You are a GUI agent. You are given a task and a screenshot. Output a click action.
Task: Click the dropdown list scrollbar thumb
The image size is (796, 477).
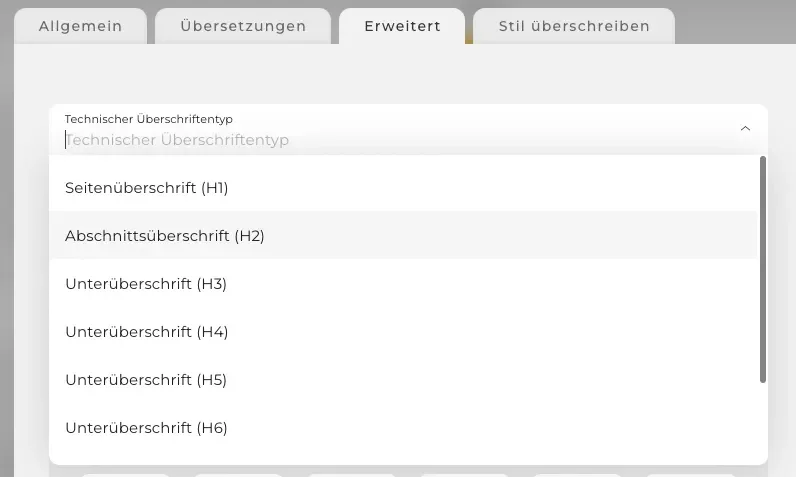click(x=762, y=269)
